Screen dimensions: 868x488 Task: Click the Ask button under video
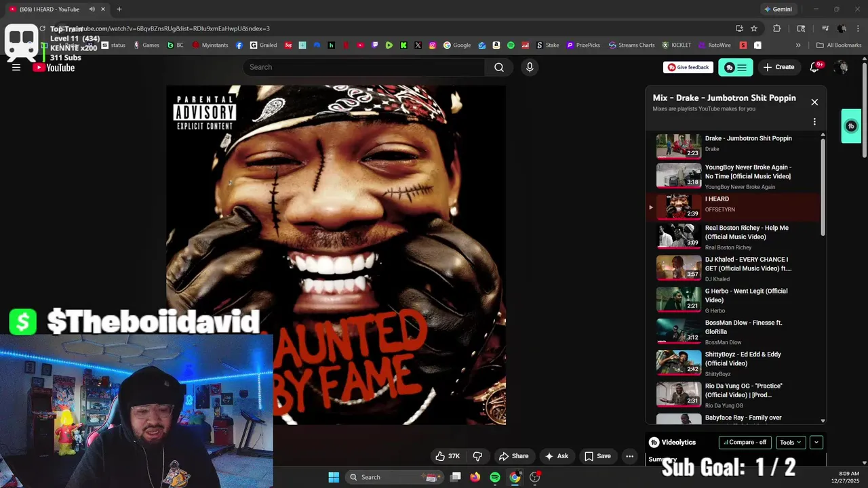(x=557, y=456)
